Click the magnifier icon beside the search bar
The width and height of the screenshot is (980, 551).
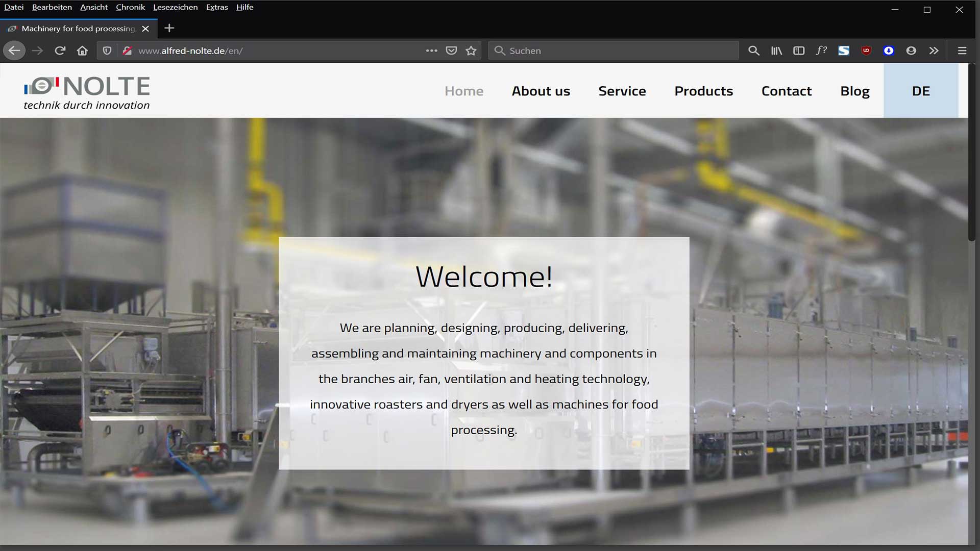point(754,51)
